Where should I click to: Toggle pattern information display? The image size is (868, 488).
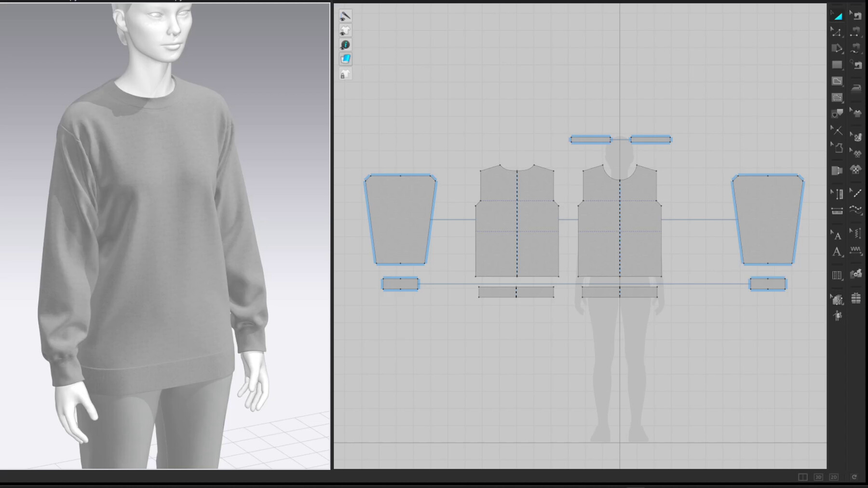(x=346, y=44)
